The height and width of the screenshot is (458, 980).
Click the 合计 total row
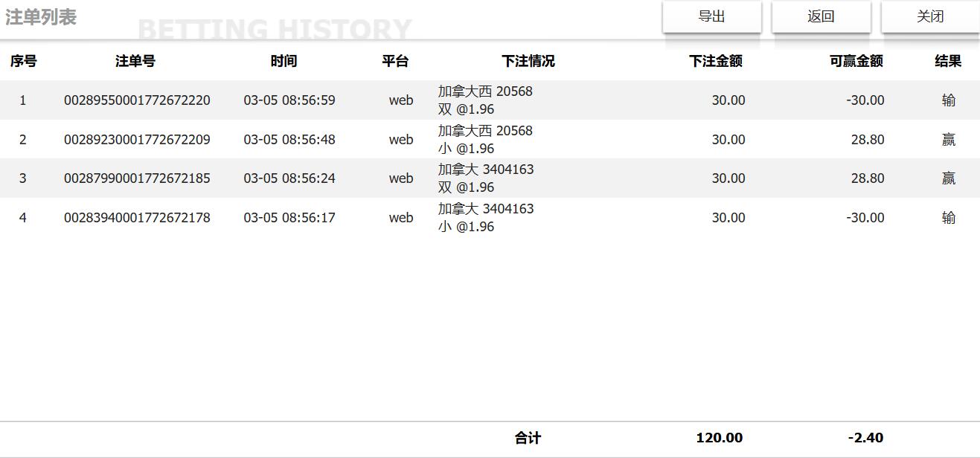coord(528,438)
